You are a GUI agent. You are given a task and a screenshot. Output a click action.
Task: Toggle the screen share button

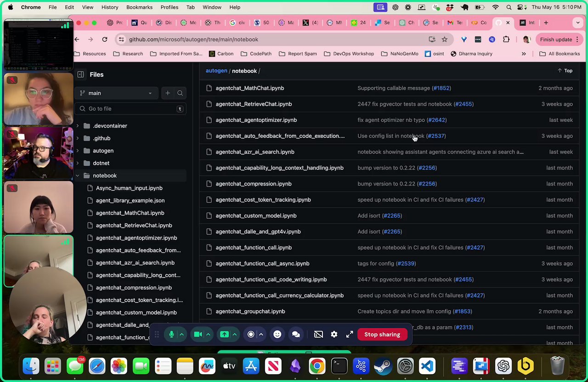224,334
